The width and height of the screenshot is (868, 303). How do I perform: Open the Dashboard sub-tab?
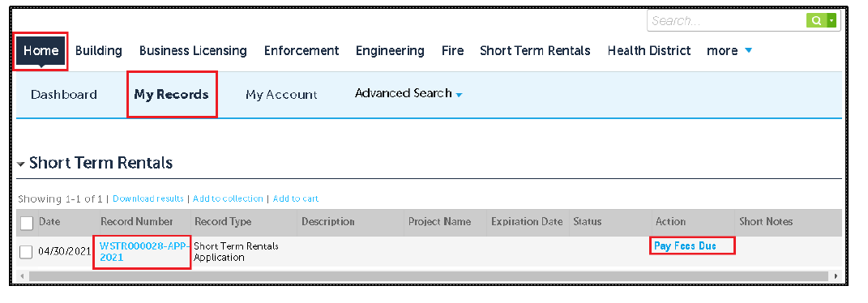coord(64,95)
